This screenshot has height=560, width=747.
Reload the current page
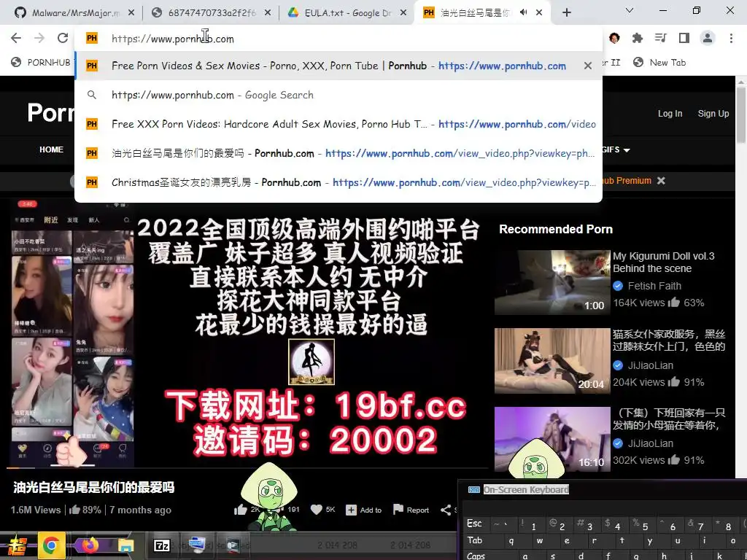63,38
